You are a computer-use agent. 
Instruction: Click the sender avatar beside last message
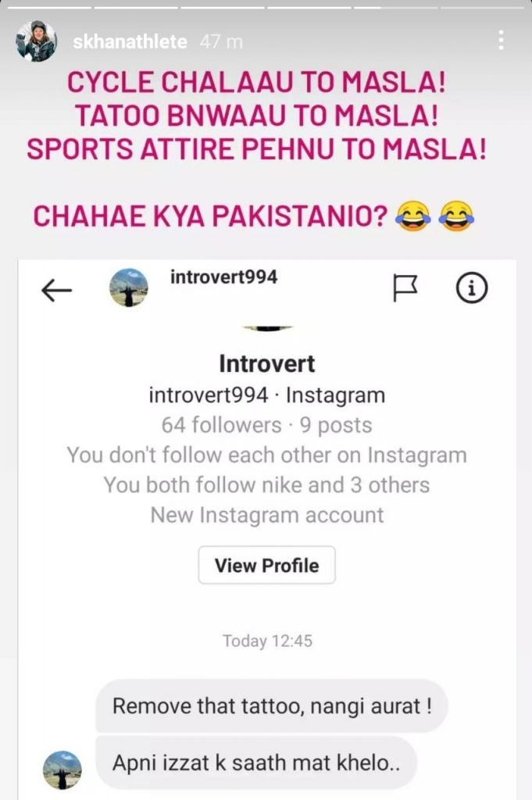pyautogui.click(x=62, y=770)
